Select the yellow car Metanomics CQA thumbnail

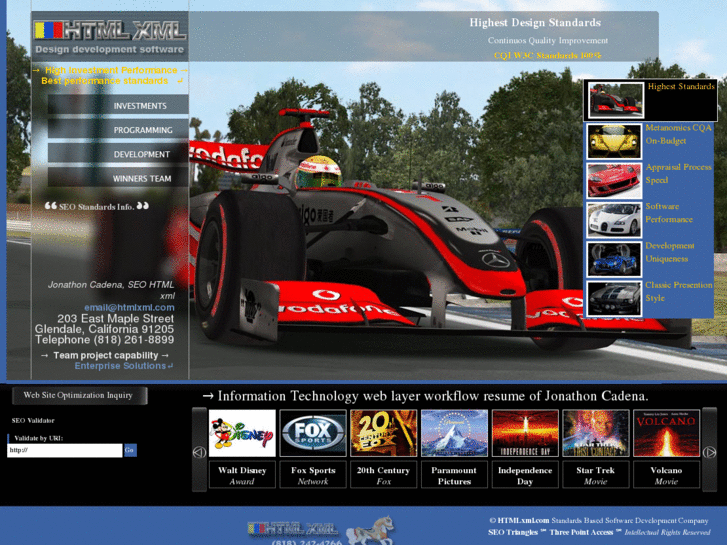614,141
